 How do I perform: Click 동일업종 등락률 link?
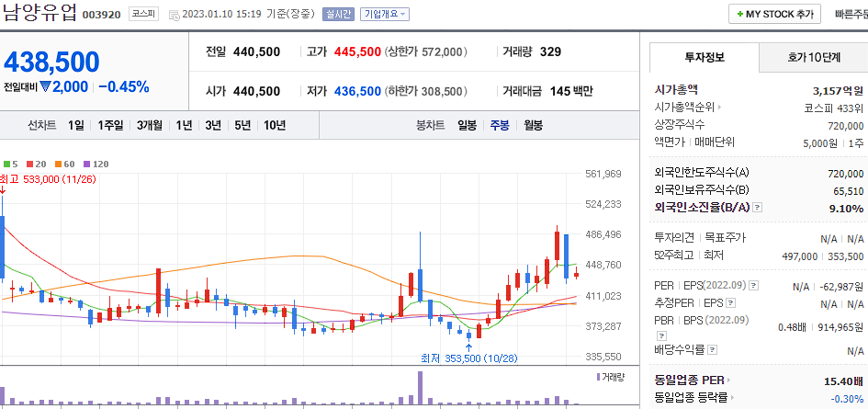692,397
